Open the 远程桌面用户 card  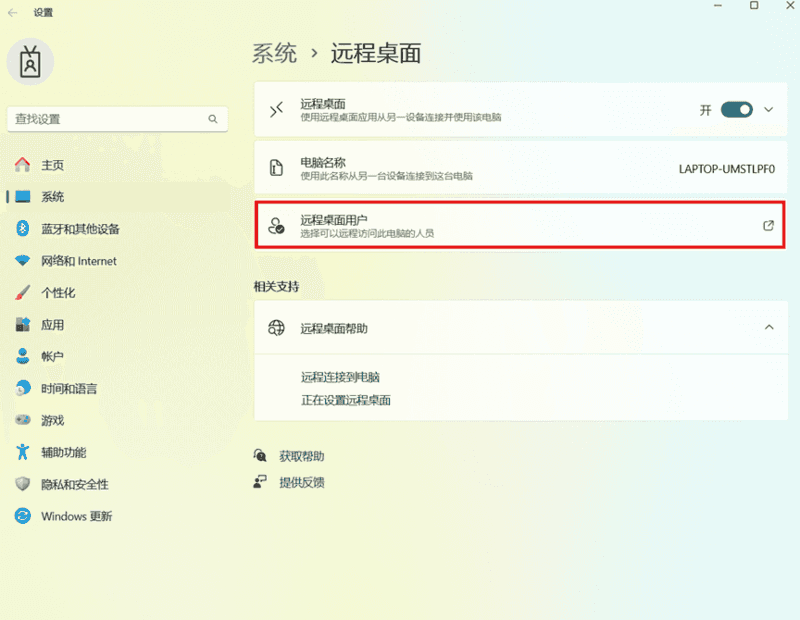520,225
